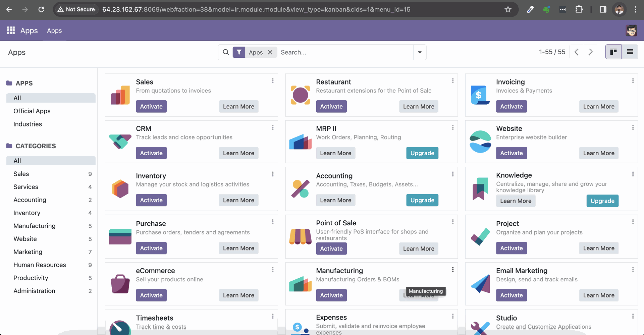Click the Email Marketing paper plane icon

(480, 284)
